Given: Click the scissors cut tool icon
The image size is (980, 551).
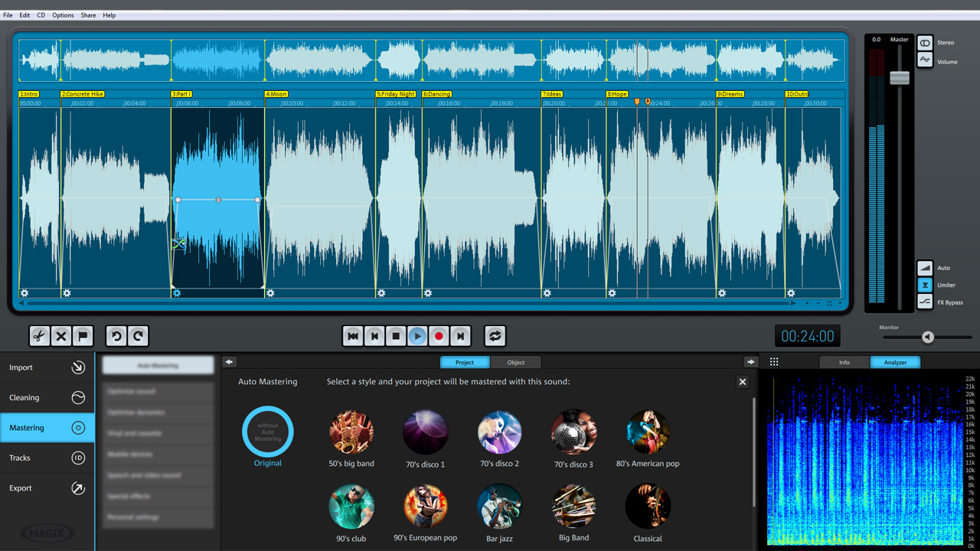Looking at the screenshot, I should (39, 336).
